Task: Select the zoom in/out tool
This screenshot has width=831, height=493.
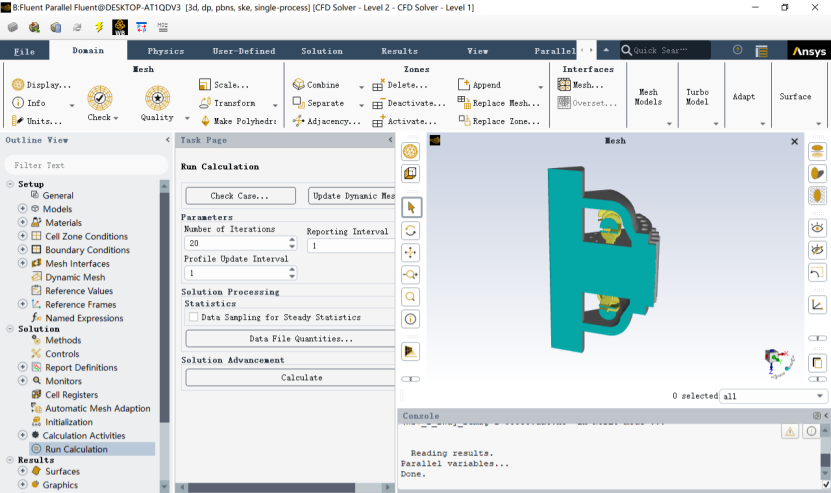Action: (411, 275)
